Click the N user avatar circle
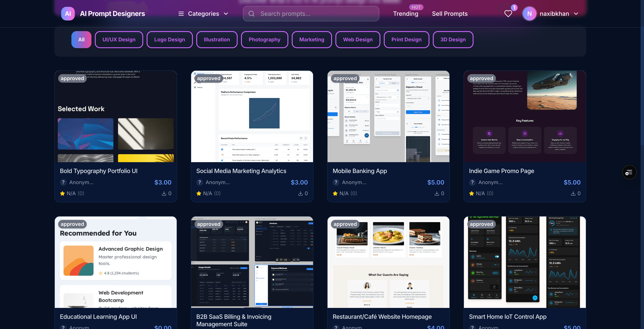644x329 pixels. [x=529, y=13]
